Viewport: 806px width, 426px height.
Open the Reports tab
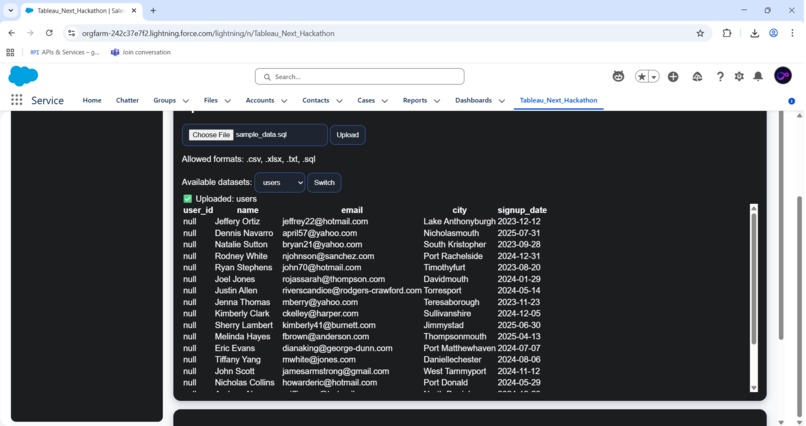(x=415, y=100)
